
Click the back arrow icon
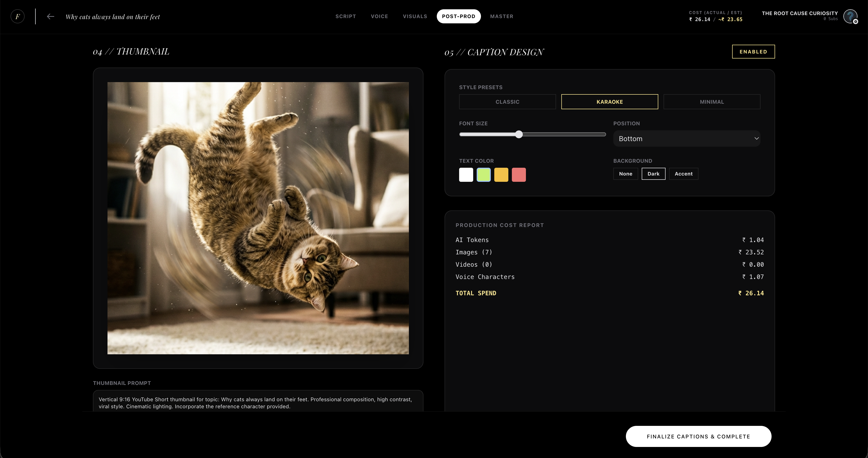(x=50, y=17)
